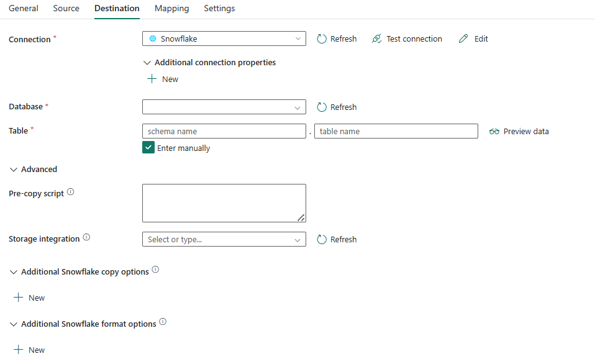Collapse Additional connection properties section
Image resolution: width=595 pixels, height=364 pixels.
[x=147, y=63]
